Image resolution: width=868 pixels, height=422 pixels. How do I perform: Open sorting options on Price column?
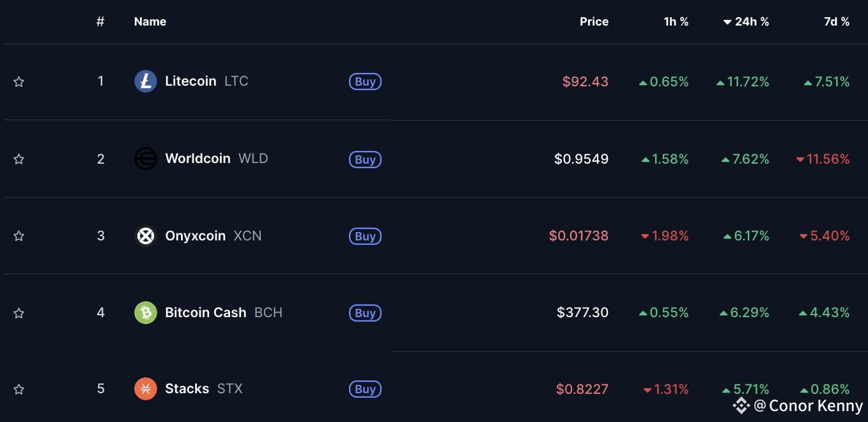tap(594, 21)
